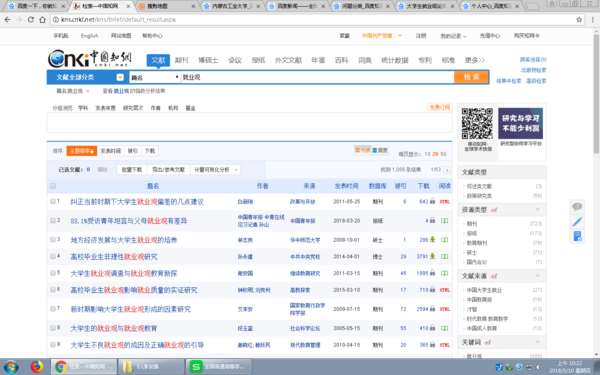This screenshot has width=600, height=375.
Task: Click the browser reload icon
Action: click(x=31, y=20)
